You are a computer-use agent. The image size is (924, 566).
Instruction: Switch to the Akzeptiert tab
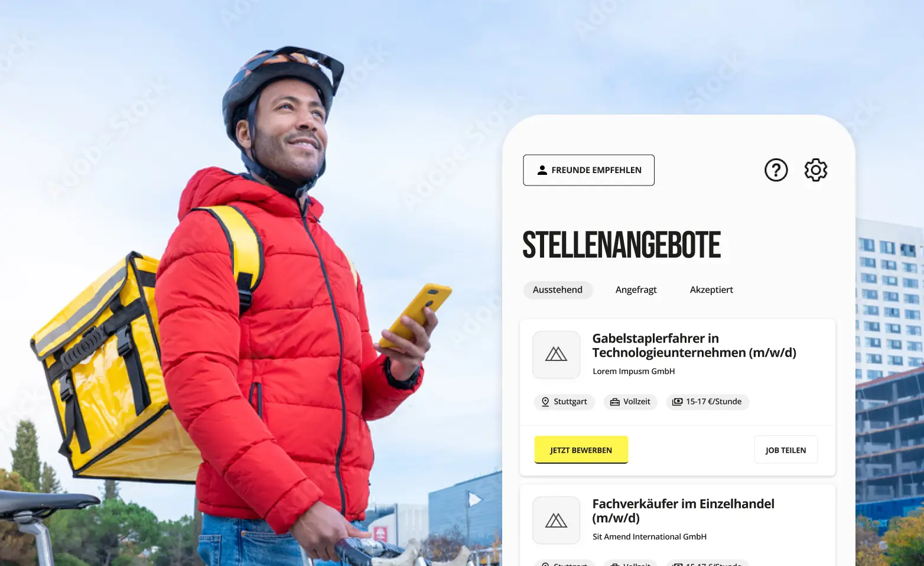[x=711, y=289]
